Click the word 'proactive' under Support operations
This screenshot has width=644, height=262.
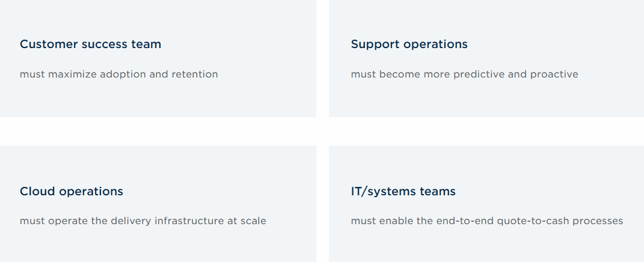pyautogui.click(x=554, y=75)
